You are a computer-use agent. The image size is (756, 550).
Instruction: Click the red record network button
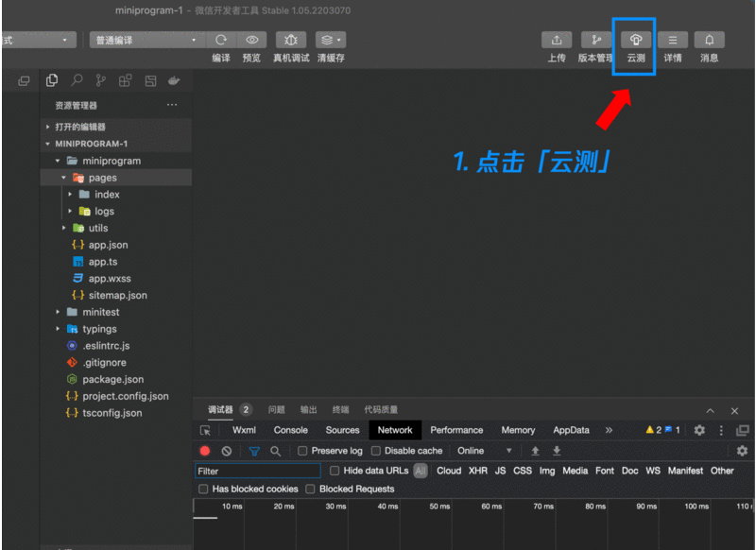(x=205, y=451)
